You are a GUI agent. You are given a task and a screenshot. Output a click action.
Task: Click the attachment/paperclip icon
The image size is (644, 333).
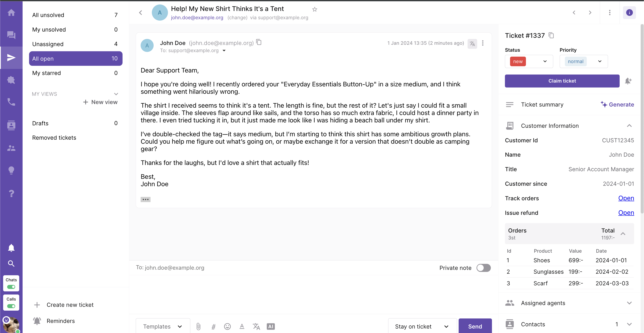[198, 326]
